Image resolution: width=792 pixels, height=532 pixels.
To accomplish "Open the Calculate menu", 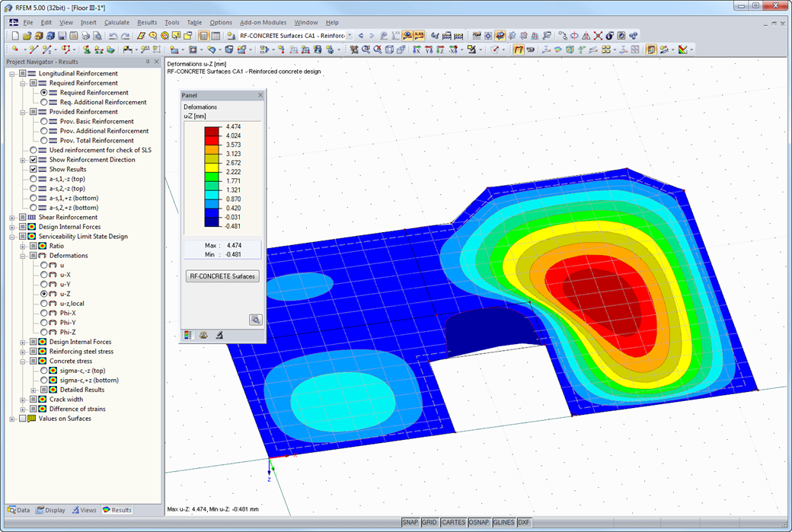I will (x=117, y=22).
